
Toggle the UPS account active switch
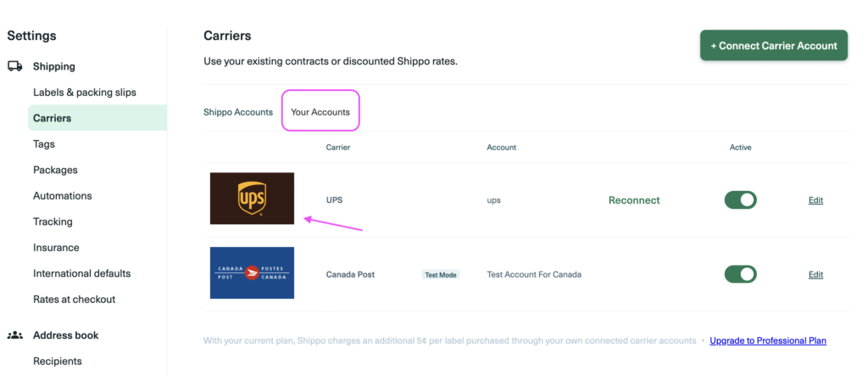[740, 200]
